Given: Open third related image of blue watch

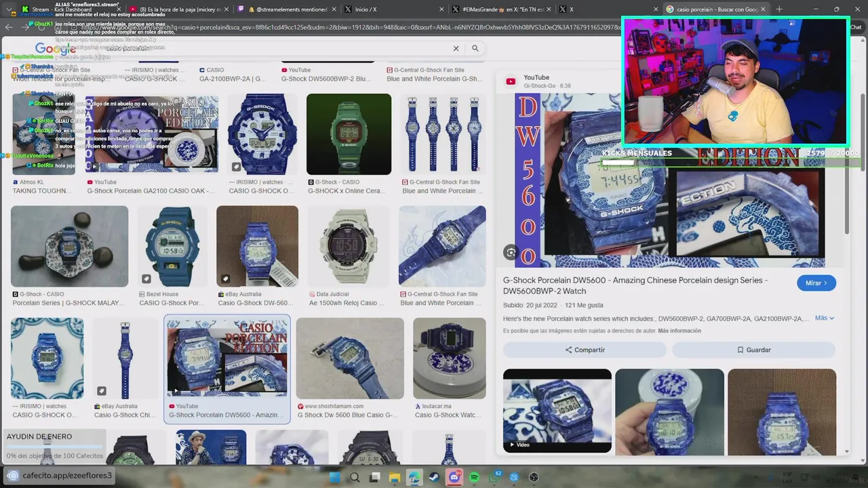Looking at the screenshot, I should click(x=782, y=411).
